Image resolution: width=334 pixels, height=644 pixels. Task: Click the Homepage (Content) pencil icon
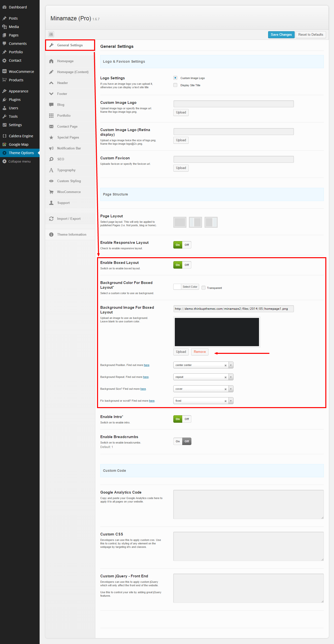(x=51, y=72)
